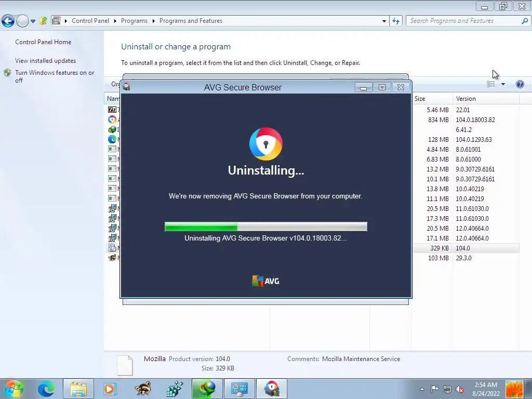Click the file thumbnail in details pane
The height and width of the screenshot is (399, 532).
pyautogui.click(x=125, y=365)
